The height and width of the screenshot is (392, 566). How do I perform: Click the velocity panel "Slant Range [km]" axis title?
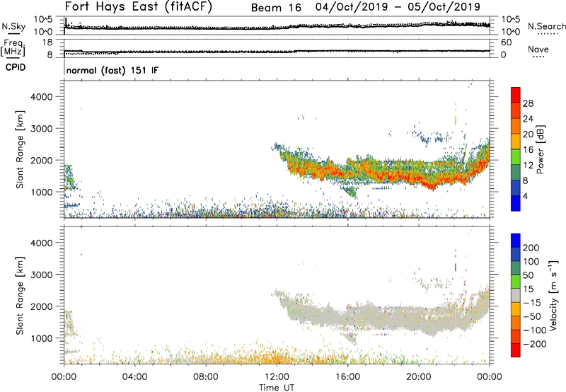coord(20,295)
